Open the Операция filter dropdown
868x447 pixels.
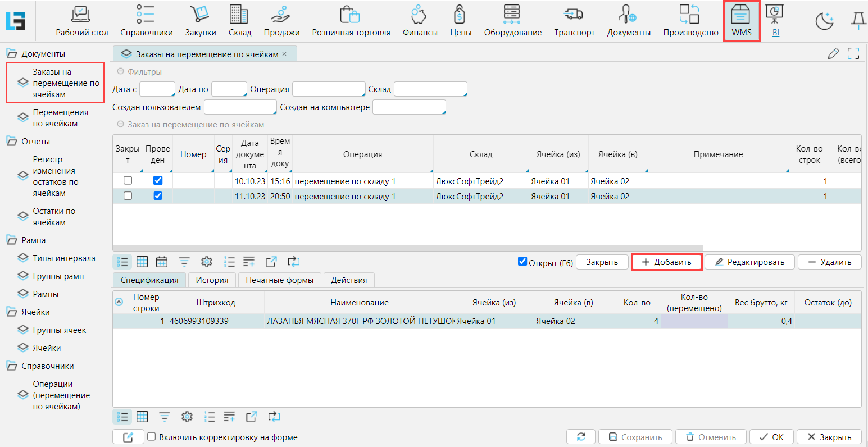(x=329, y=89)
